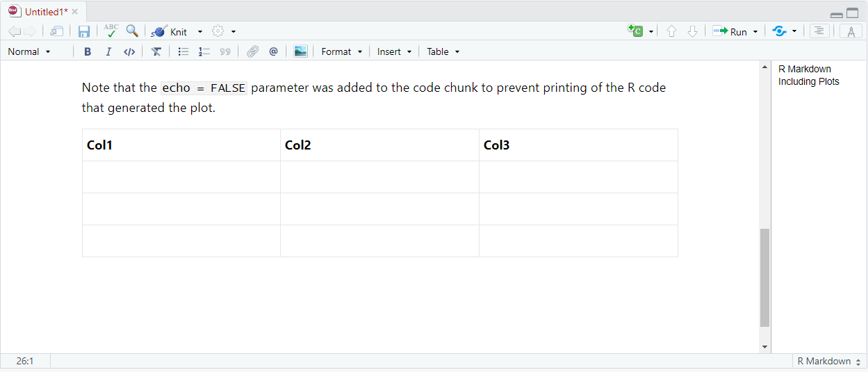Open the Table menu
868x372 pixels.
pyautogui.click(x=443, y=51)
